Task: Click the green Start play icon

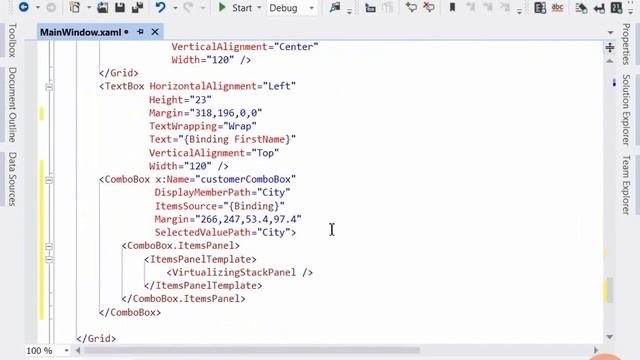Action: click(222, 7)
